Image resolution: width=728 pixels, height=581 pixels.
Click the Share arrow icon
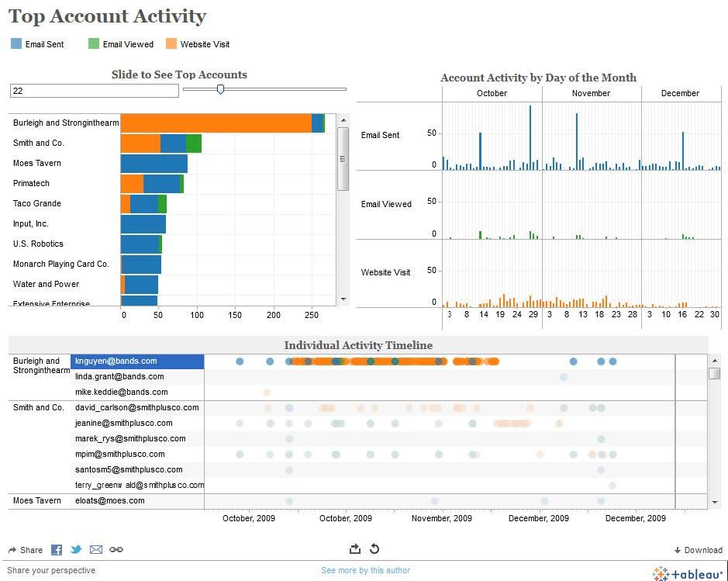pos(12,550)
